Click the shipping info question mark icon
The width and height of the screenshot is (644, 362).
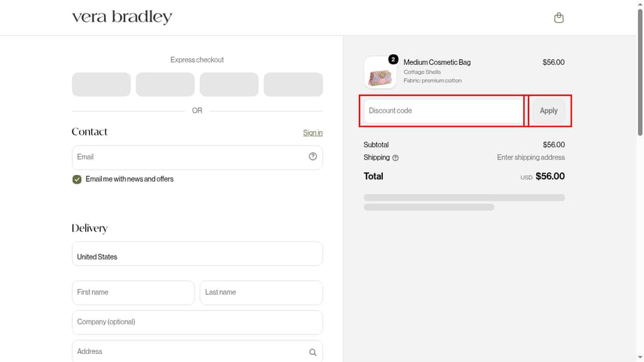pyautogui.click(x=396, y=158)
